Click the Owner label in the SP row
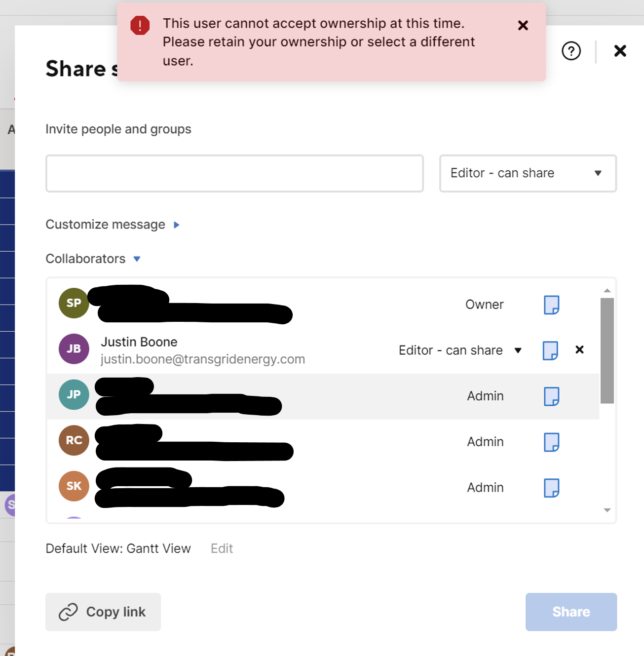Image resolution: width=644 pixels, height=656 pixels. (x=485, y=305)
